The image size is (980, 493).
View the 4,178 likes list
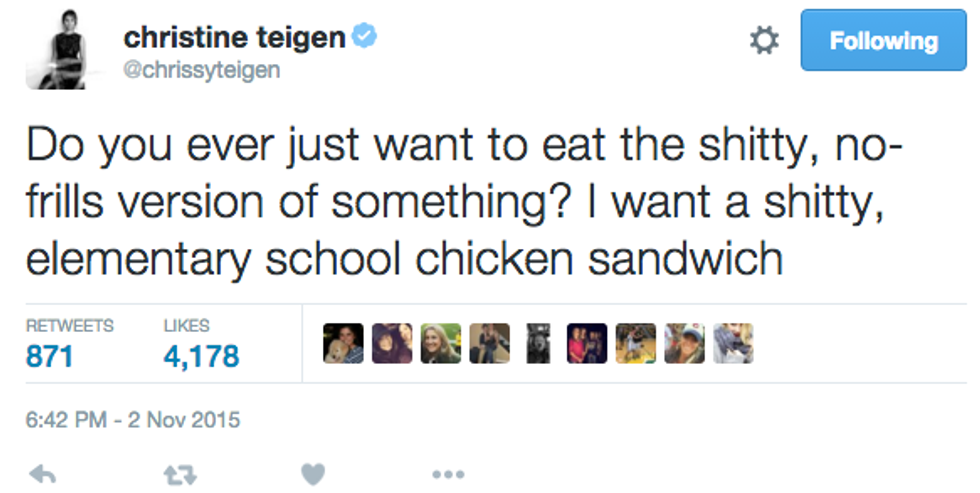[x=200, y=355]
